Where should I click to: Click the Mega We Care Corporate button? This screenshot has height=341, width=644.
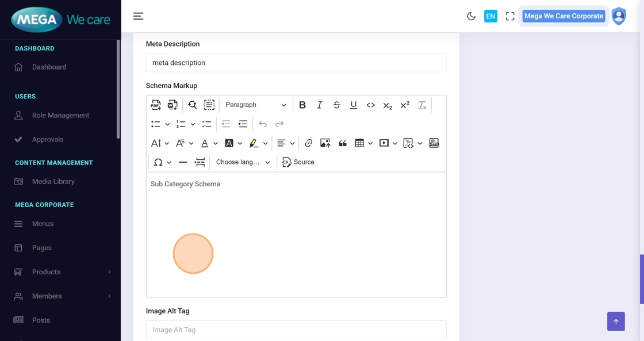[563, 16]
